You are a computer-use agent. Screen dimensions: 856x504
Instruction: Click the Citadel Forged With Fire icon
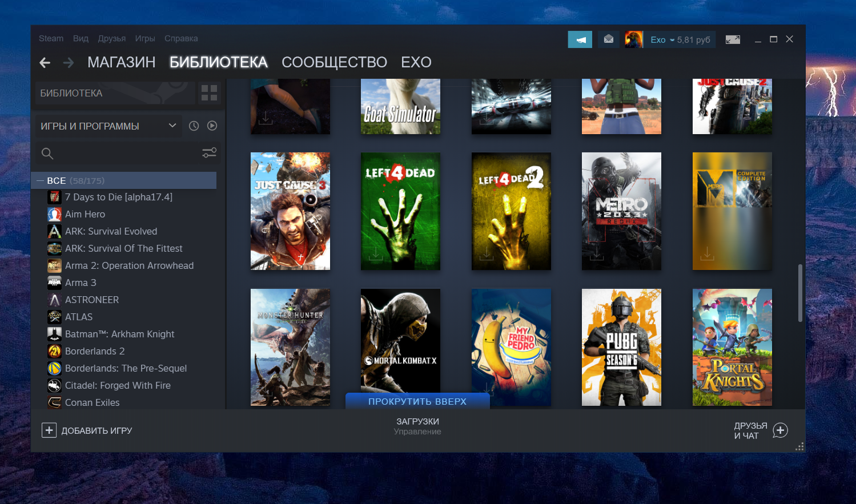tap(54, 386)
